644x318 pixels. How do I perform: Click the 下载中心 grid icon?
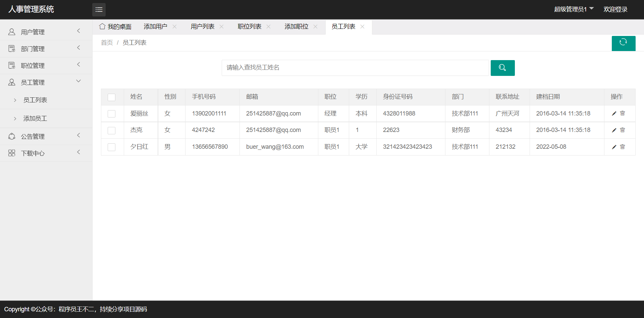(12, 153)
